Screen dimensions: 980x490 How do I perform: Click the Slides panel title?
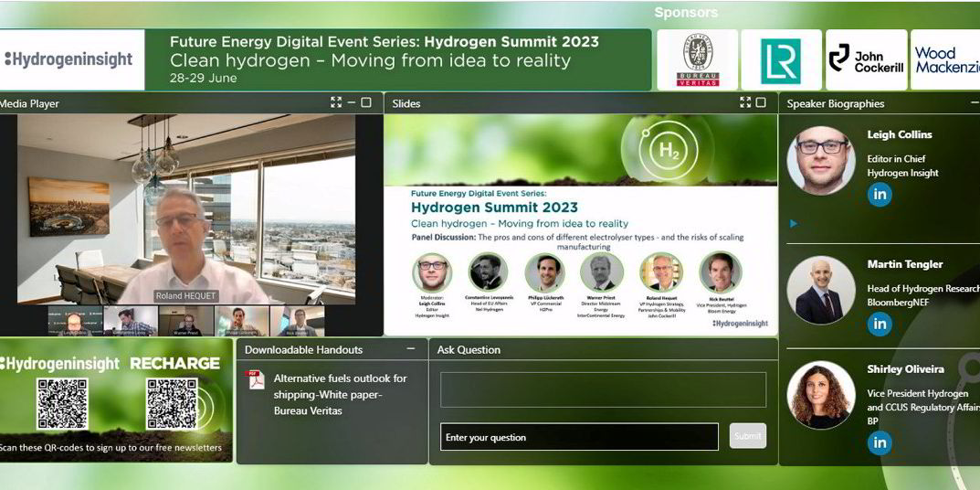point(406,104)
